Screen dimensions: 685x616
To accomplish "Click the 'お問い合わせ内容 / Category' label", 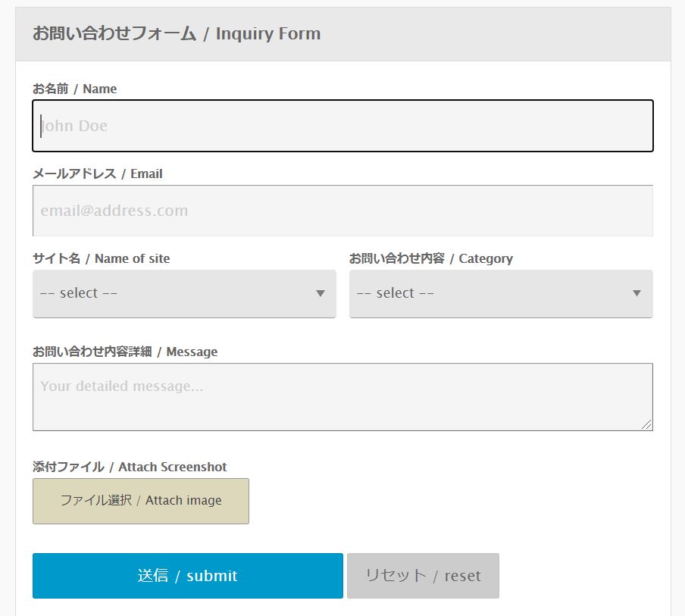I will click(430, 258).
